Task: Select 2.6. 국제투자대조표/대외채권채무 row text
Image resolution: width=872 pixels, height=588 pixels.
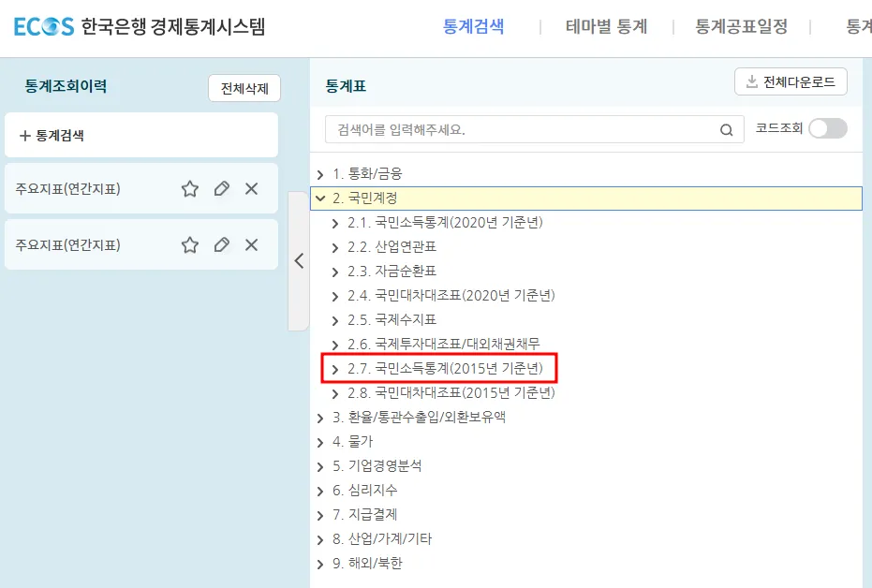Action: point(443,344)
